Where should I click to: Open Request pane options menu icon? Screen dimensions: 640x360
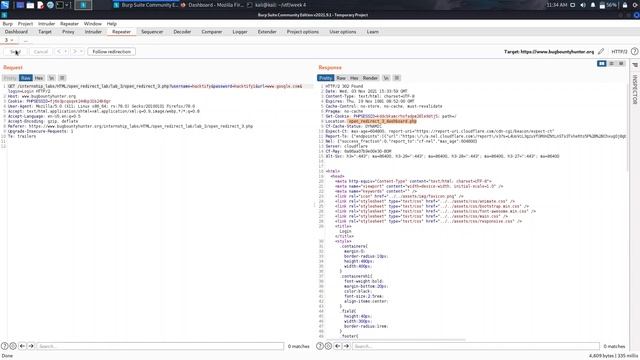(62, 78)
